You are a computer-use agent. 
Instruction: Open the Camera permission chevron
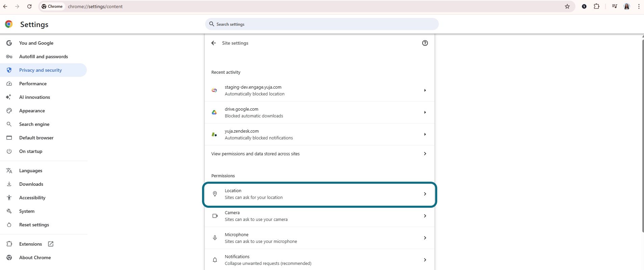[425, 216]
